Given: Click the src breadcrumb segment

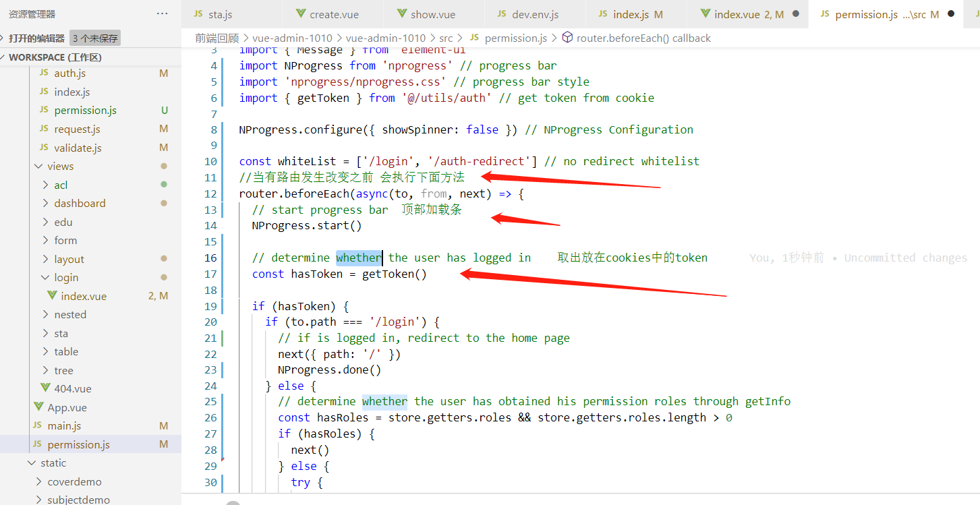Looking at the screenshot, I should pyautogui.click(x=446, y=38).
